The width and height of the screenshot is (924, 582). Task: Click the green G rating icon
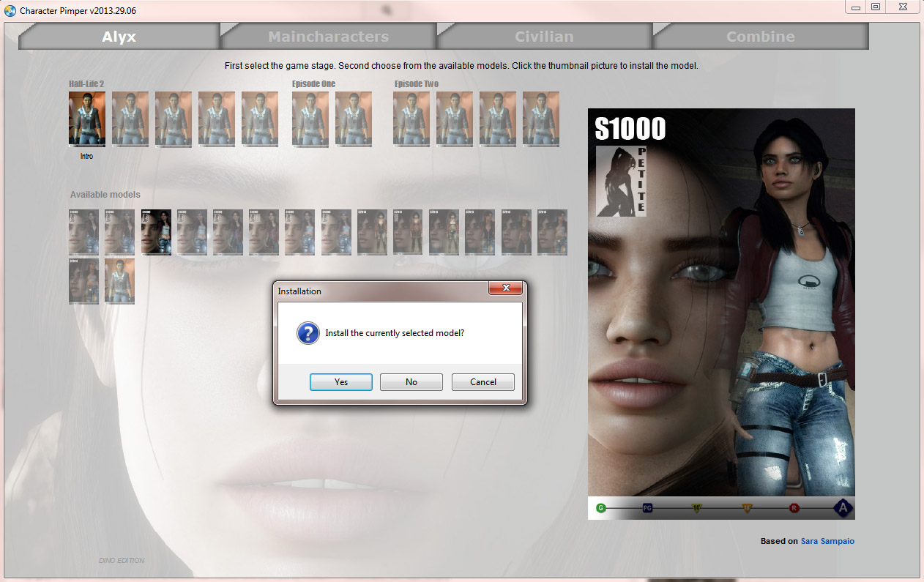601,507
